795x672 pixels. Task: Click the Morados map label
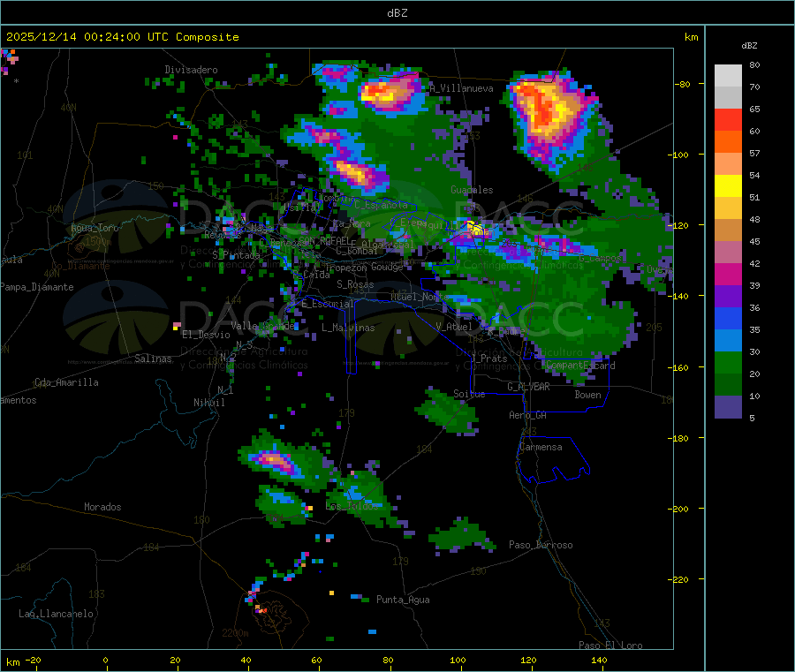103,507
